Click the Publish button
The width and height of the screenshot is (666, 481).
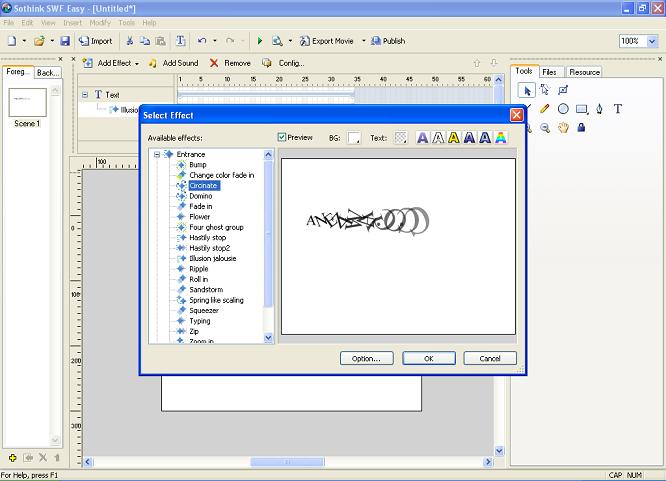(x=388, y=41)
